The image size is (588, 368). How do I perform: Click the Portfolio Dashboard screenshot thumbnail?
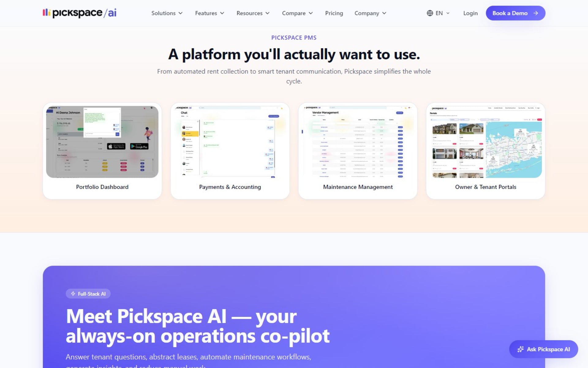click(102, 142)
